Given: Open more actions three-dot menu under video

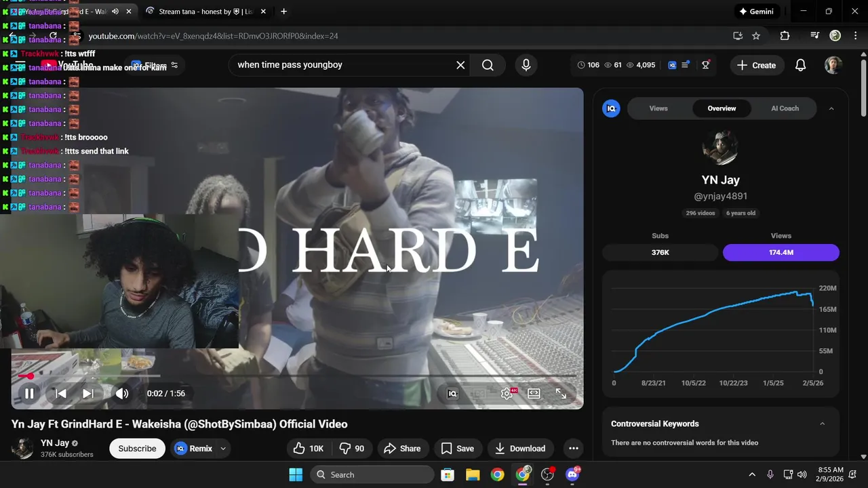Looking at the screenshot, I should 574,449.
